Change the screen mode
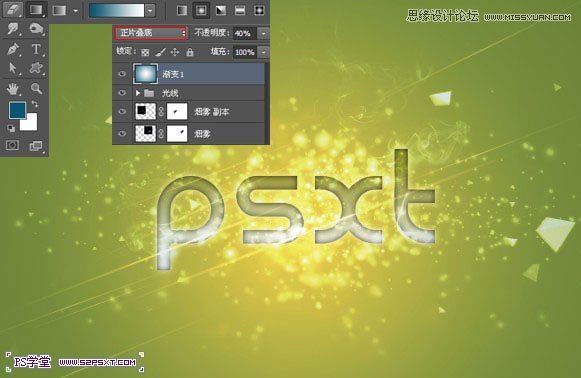Screen dimensions: 581x378 36,146
